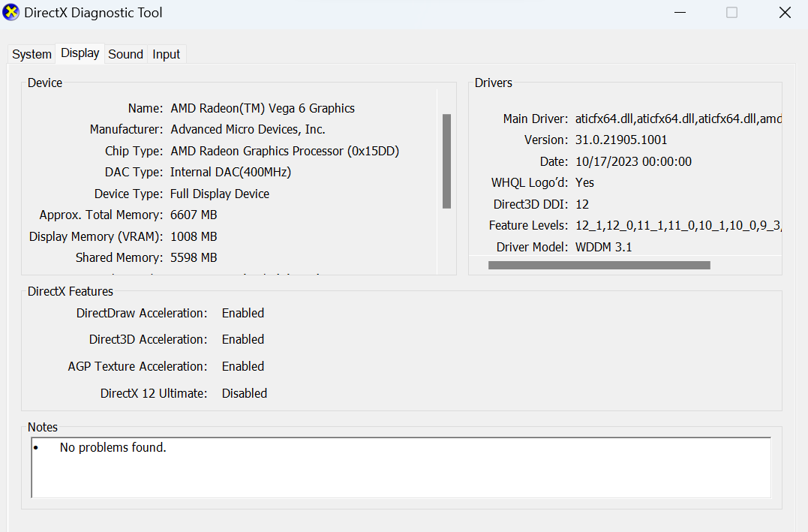
Task: Click the 'No problems found.' note
Action: pyautogui.click(x=113, y=447)
